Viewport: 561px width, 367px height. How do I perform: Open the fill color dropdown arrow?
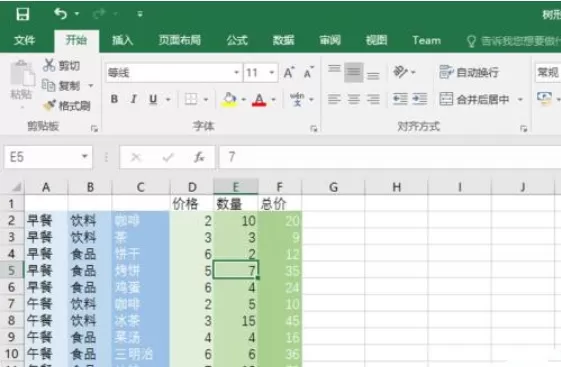[x=244, y=99]
